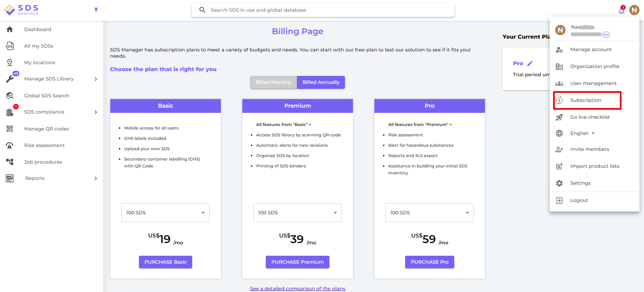Open the Risk assessment sidebar icon
Viewport: 644px width, 292px height.
point(10,145)
